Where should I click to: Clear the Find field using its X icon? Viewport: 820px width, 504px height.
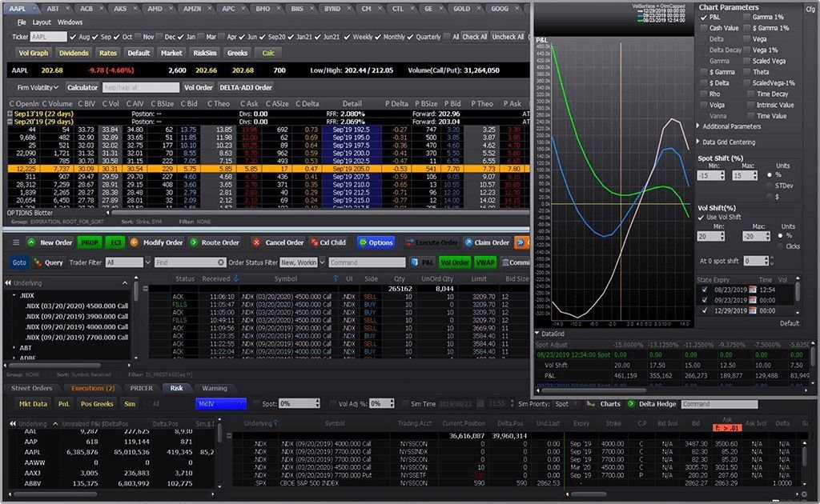(223, 260)
